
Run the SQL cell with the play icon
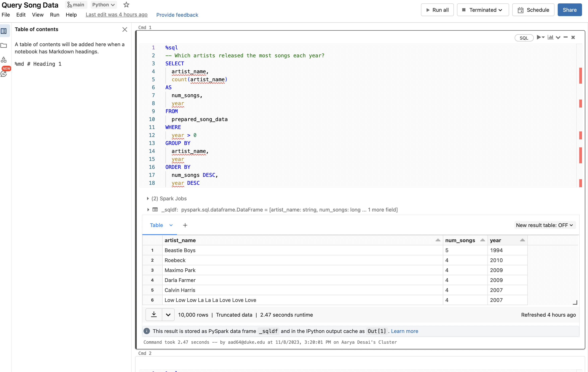pyautogui.click(x=540, y=37)
